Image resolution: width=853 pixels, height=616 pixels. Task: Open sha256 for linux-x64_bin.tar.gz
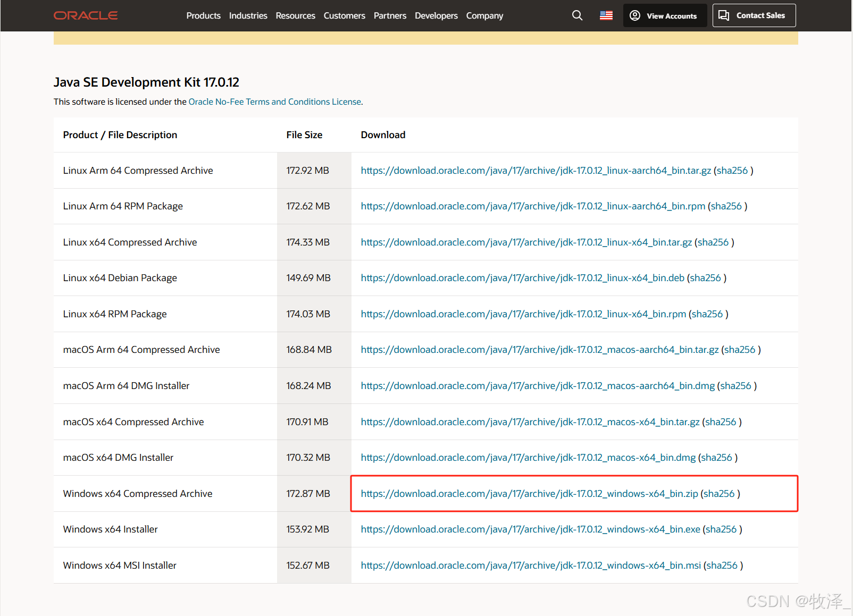pos(713,242)
